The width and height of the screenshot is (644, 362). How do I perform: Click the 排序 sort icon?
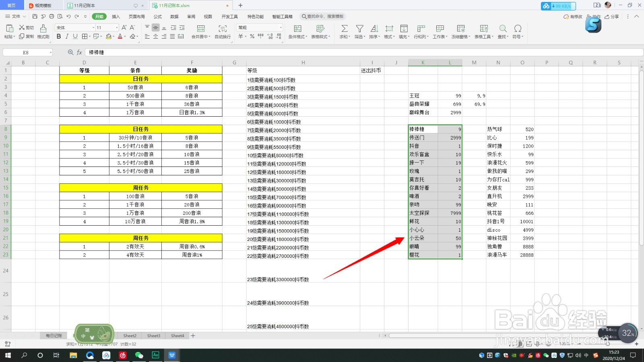(x=374, y=31)
